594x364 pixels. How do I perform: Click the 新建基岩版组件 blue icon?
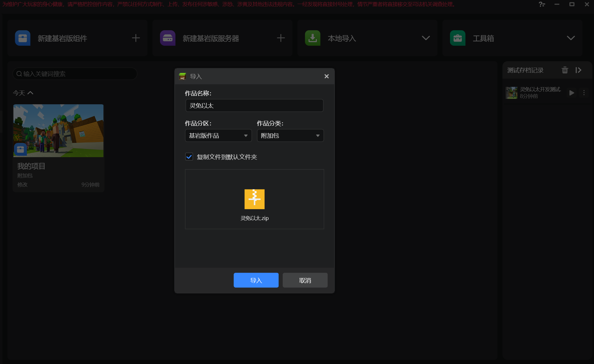(23, 38)
